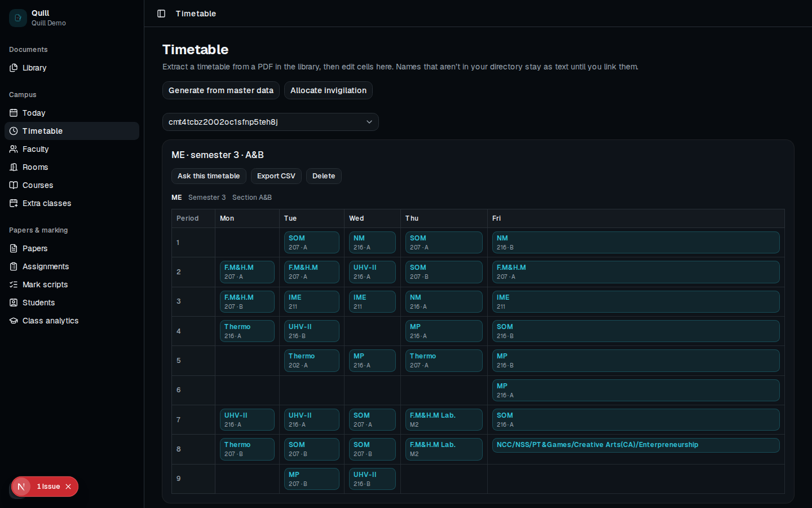Click Tuesday period 1 SOM cell
This screenshot has width=812, height=508.
pos(312,243)
